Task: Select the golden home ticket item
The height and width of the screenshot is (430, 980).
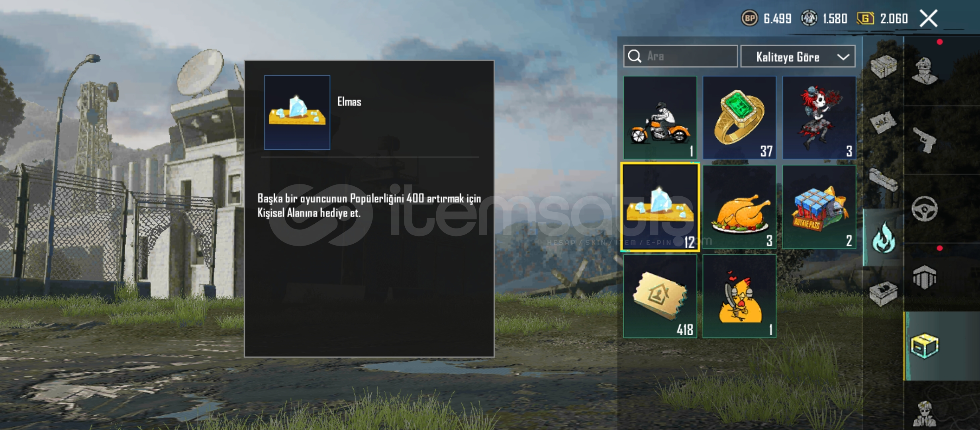Action: pos(660,296)
